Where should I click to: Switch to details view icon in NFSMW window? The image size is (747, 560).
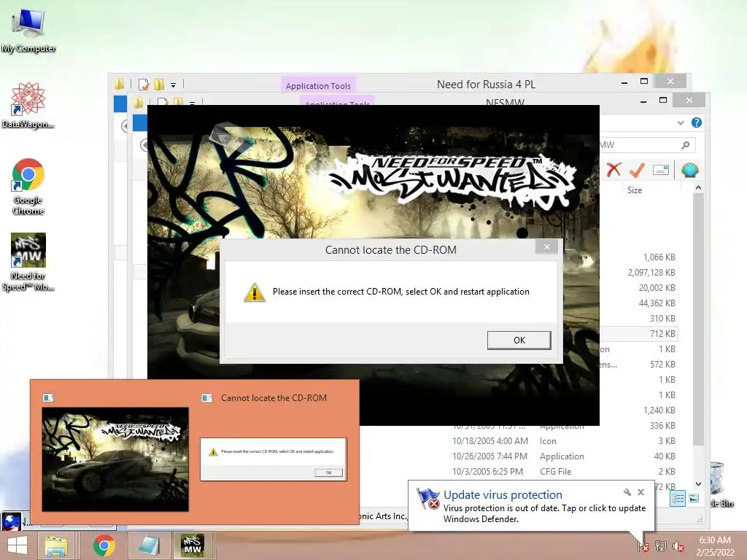(678, 499)
